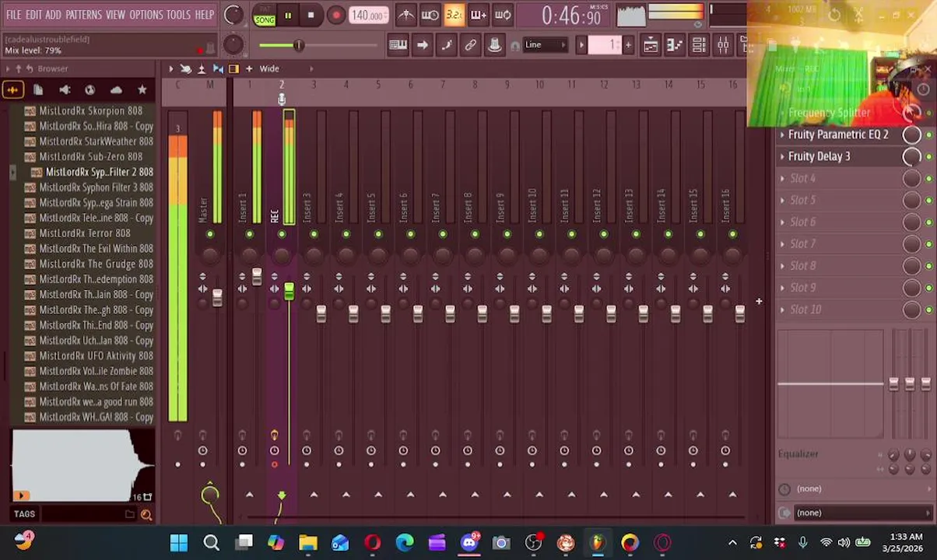This screenshot has height=560, width=937.
Task: Open the Line snap dropdown
Action: [545, 45]
